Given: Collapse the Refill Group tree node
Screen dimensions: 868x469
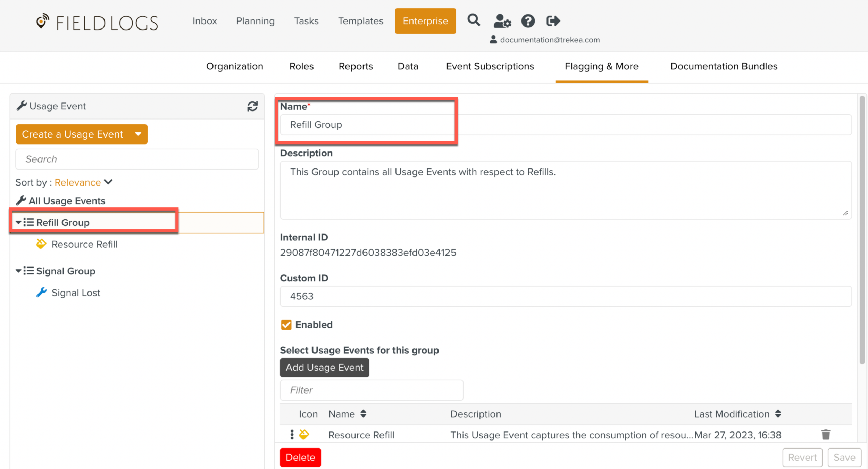Looking at the screenshot, I should tap(18, 222).
